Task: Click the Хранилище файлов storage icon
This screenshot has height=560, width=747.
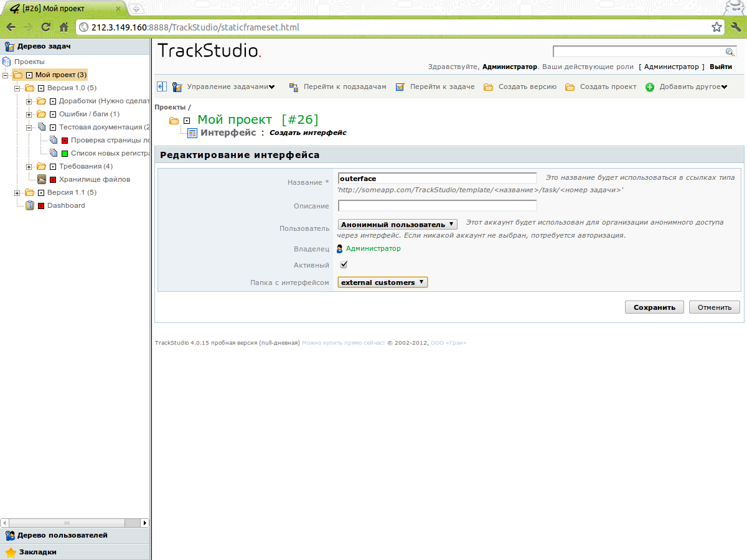Action: [41, 179]
